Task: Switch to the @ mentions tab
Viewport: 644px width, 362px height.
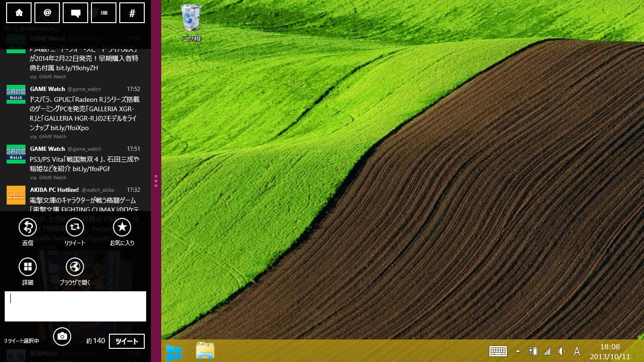Action: coord(47,13)
